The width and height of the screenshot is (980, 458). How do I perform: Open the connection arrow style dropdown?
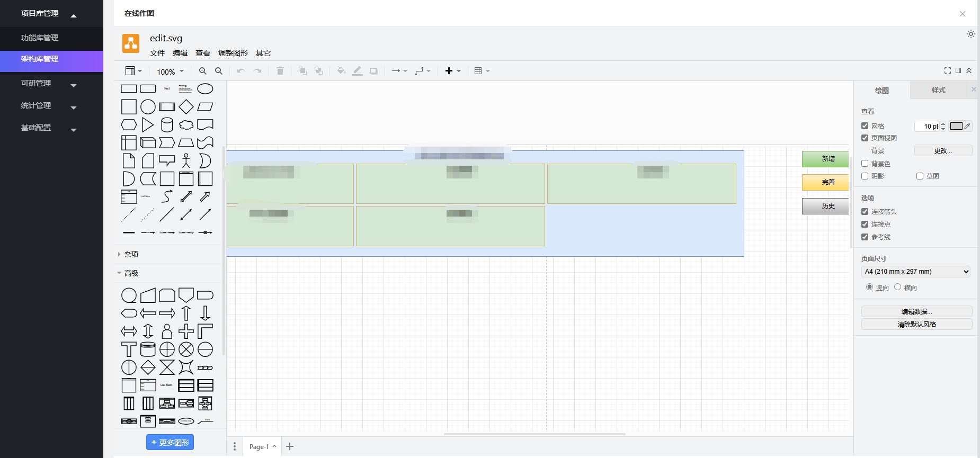point(399,71)
